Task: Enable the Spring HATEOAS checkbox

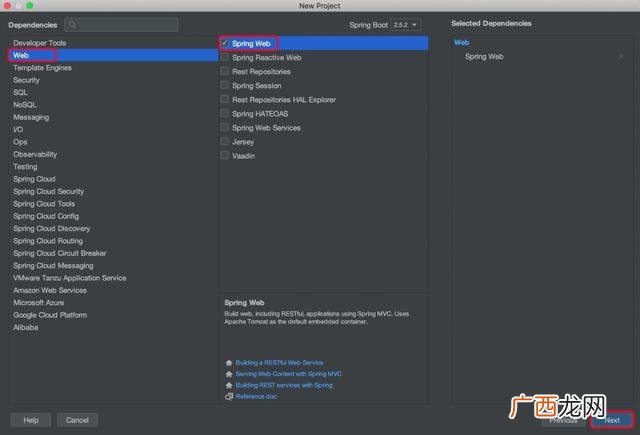Action: pyautogui.click(x=224, y=113)
